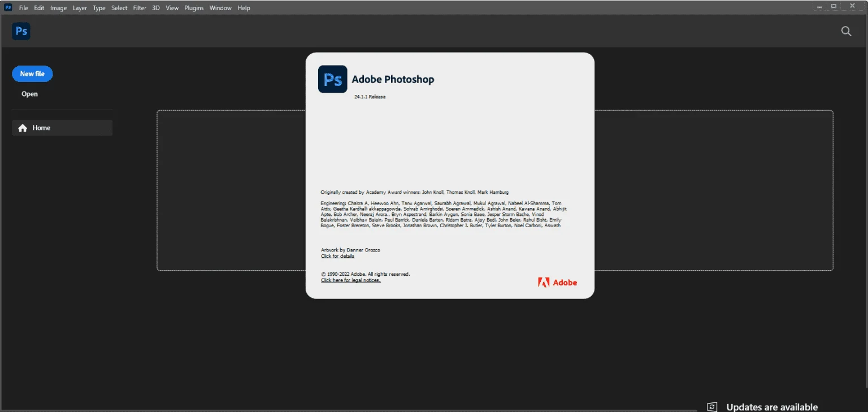Click the 24.1.1 Release version text
Image resolution: width=868 pixels, height=412 pixels.
click(x=370, y=97)
